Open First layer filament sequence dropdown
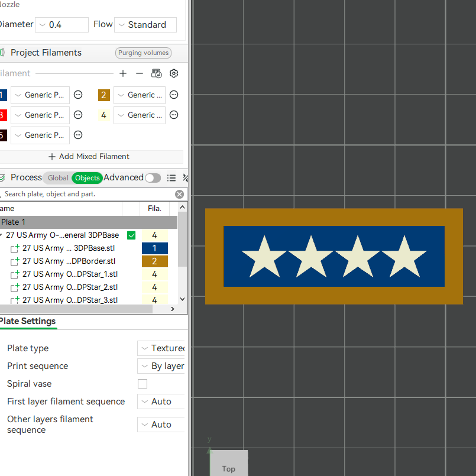The width and height of the screenshot is (476, 476). [x=161, y=401]
